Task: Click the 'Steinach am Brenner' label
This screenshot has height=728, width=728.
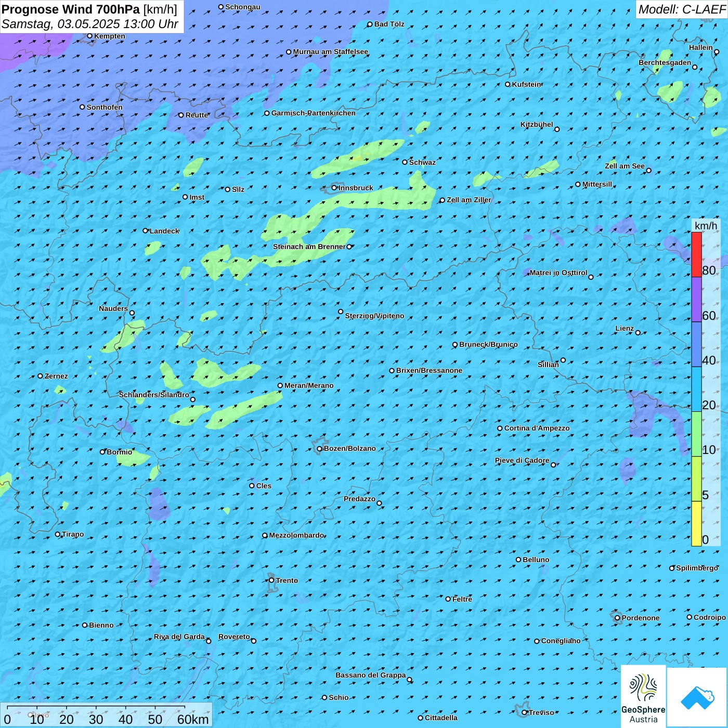Action: (309, 246)
